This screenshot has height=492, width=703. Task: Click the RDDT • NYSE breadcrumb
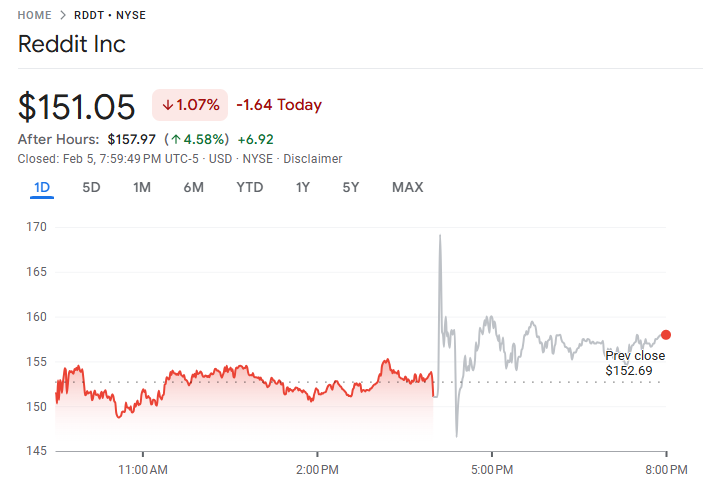click(x=110, y=16)
